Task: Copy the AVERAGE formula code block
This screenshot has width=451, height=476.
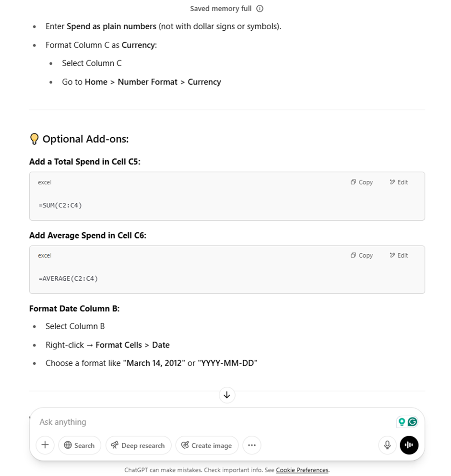Action: 361,255
